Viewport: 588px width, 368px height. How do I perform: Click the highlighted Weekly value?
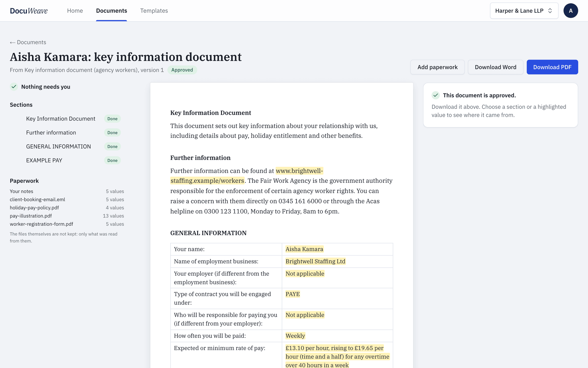tap(295, 336)
